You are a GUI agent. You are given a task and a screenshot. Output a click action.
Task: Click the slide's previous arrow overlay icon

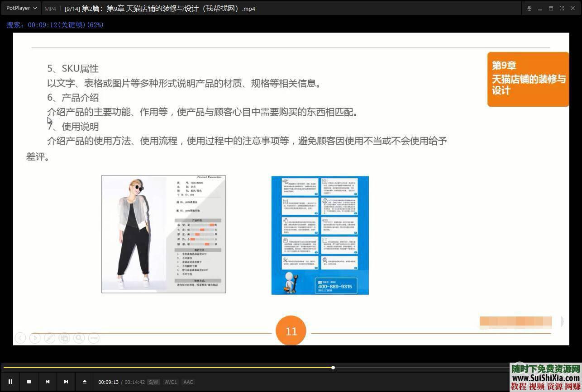coord(20,338)
